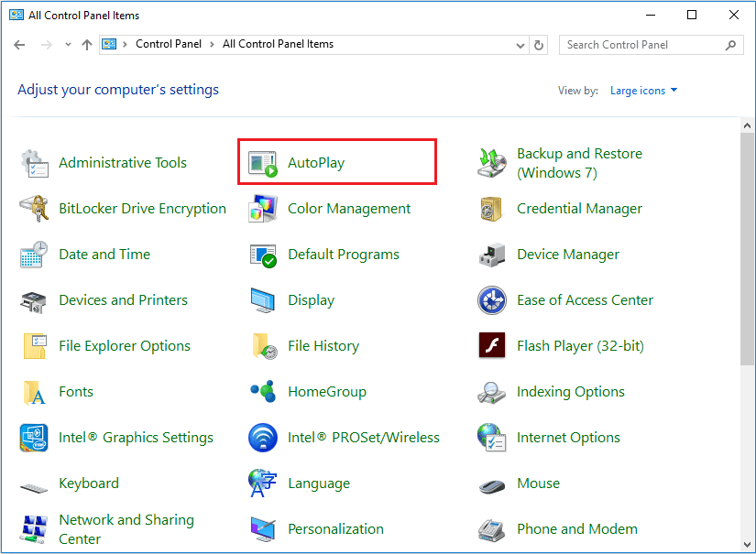Expand the View by Large icons dropdown
Screen dimensions: 756x554
click(x=643, y=91)
